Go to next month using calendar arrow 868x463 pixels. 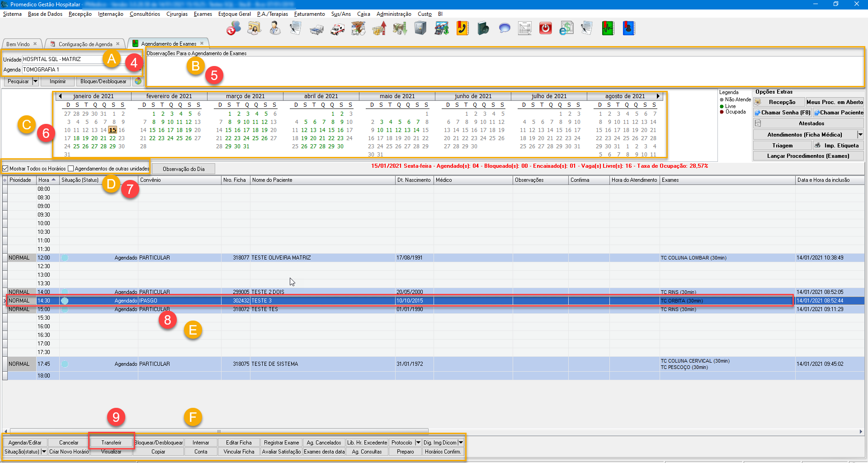click(658, 96)
